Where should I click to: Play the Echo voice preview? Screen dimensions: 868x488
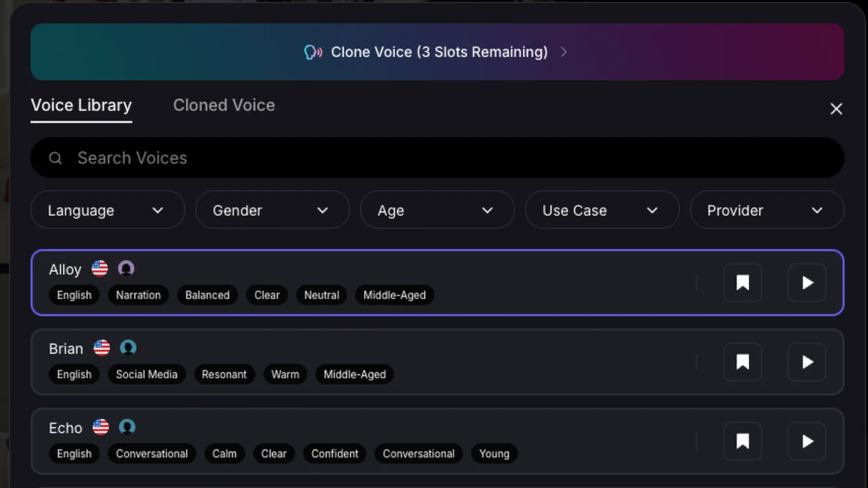[807, 442]
